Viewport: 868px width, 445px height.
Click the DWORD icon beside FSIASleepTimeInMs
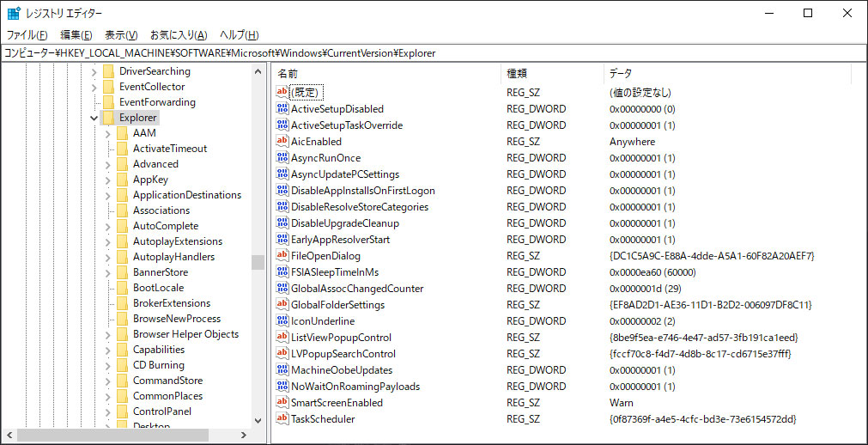click(x=282, y=272)
